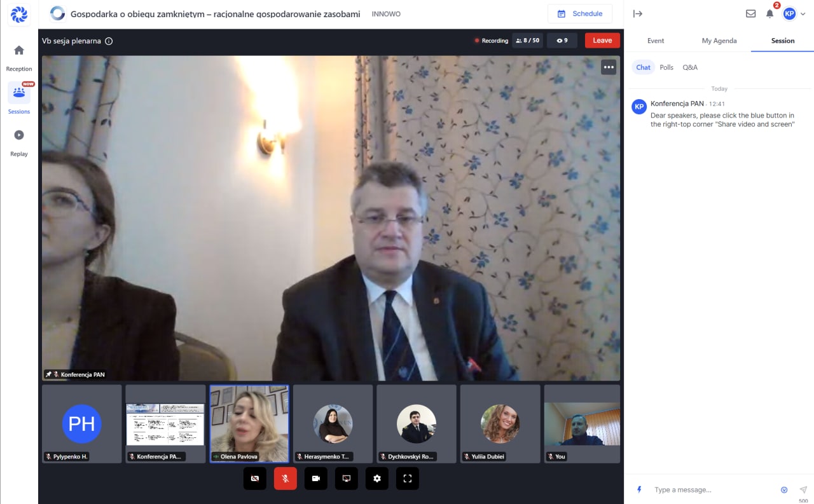Unmute the microphone
This screenshot has width=814, height=504.
click(x=286, y=479)
